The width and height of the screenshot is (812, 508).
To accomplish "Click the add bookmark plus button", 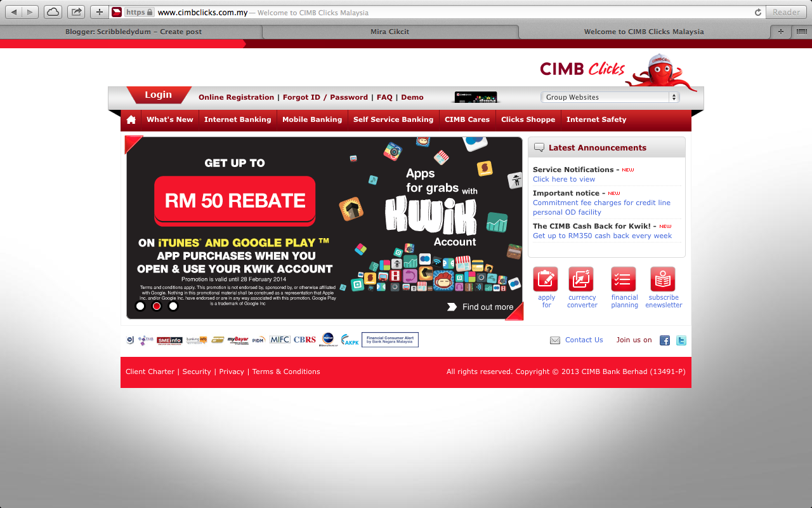I will click(x=100, y=12).
